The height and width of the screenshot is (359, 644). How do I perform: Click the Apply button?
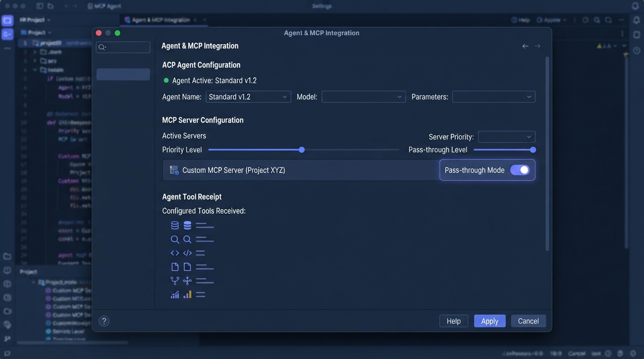point(490,321)
